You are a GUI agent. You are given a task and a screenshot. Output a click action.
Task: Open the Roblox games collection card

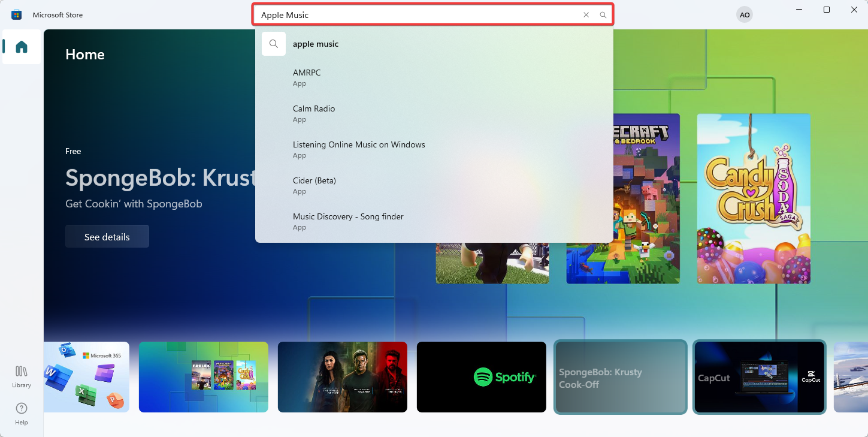tap(204, 377)
